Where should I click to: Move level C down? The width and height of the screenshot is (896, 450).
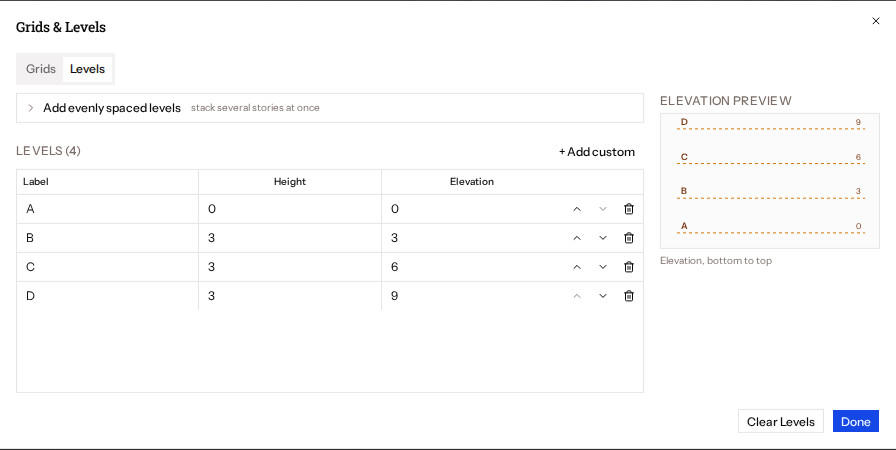[x=602, y=267]
